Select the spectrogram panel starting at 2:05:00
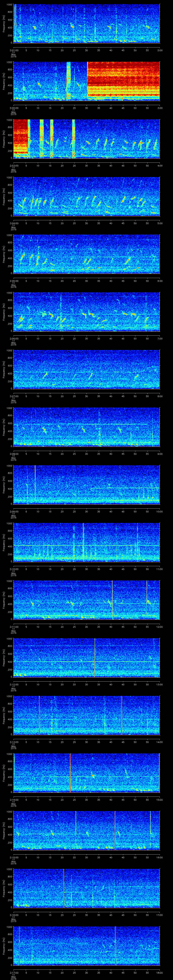 [x=87, y=254]
